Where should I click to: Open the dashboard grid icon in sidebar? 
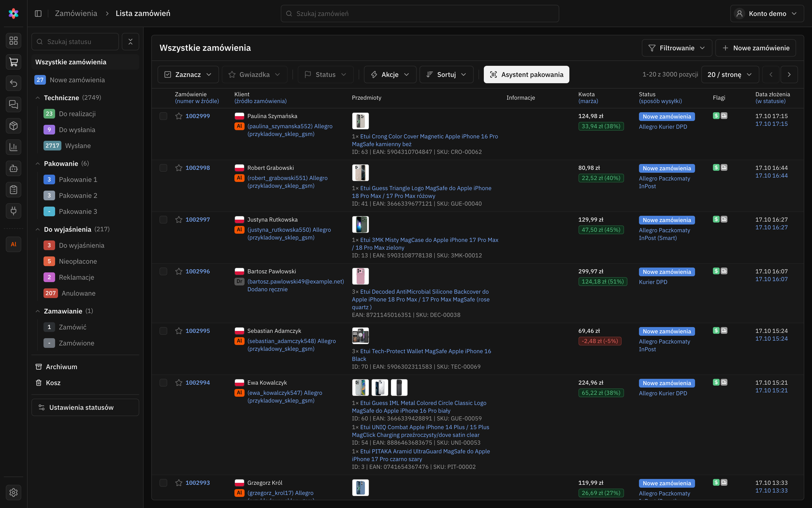[x=14, y=41]
